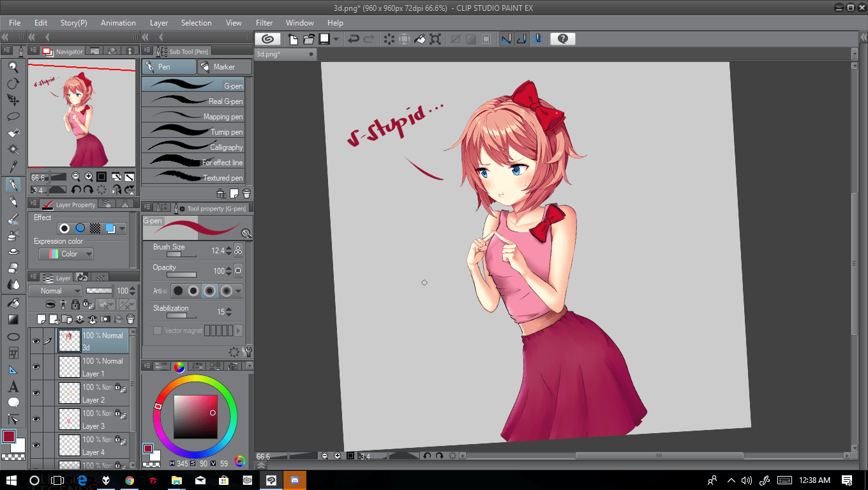Click the 3d layer thumbnail
Image resolution: width=868 pixels, height=490 pixels.
69,341
